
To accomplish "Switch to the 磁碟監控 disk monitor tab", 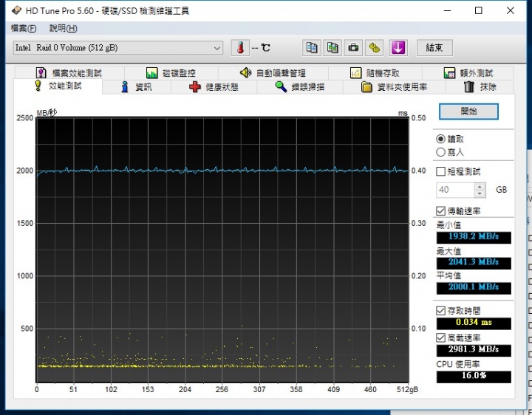I will [x=171, y=73].
